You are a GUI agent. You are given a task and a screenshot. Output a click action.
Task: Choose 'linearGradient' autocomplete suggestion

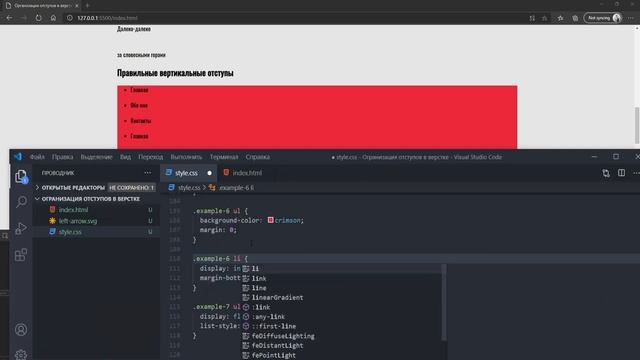pos(341,298)
